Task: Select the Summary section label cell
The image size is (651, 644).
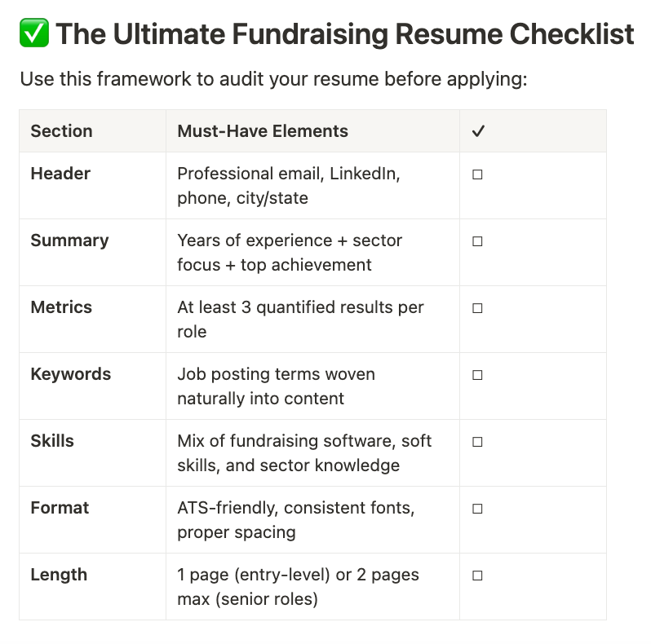Action: pyautogui.click(x=69, y=240)
